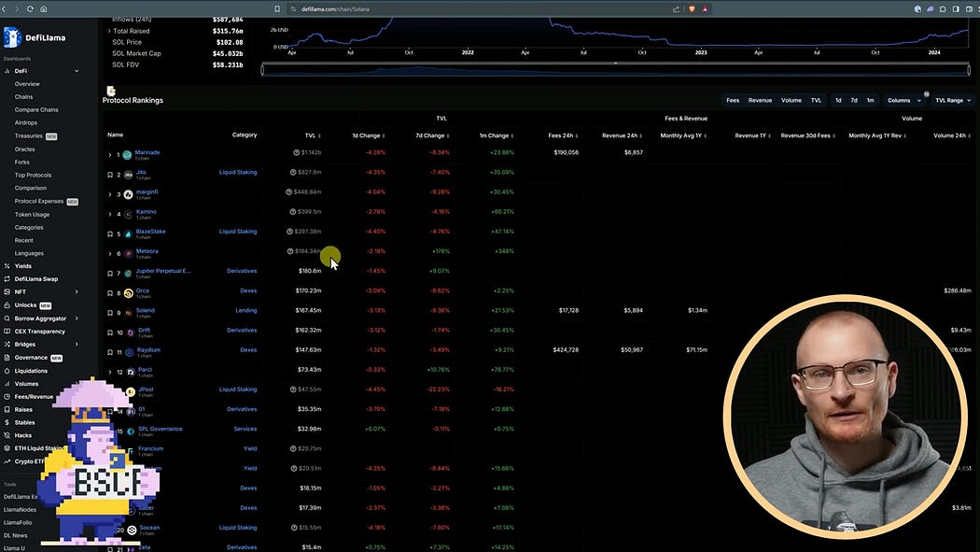980x552 pixels.
Task: Click Marinade TVL info icon
Action: [x=296, y=152]
